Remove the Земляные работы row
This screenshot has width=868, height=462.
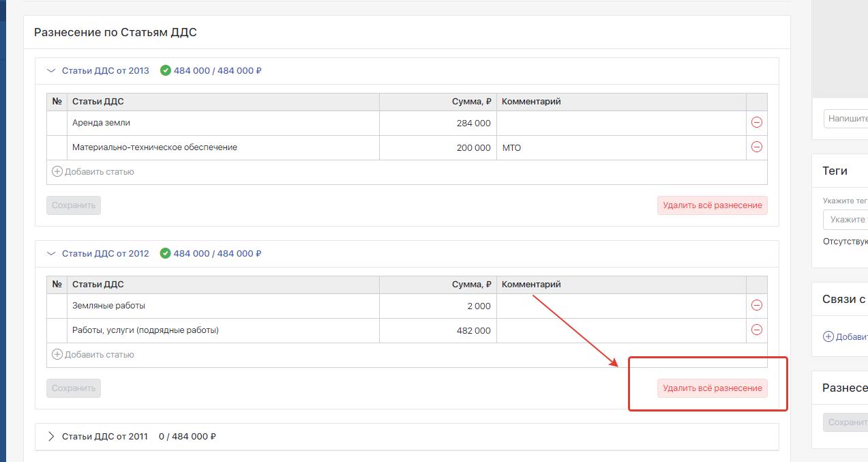[756, 306]
